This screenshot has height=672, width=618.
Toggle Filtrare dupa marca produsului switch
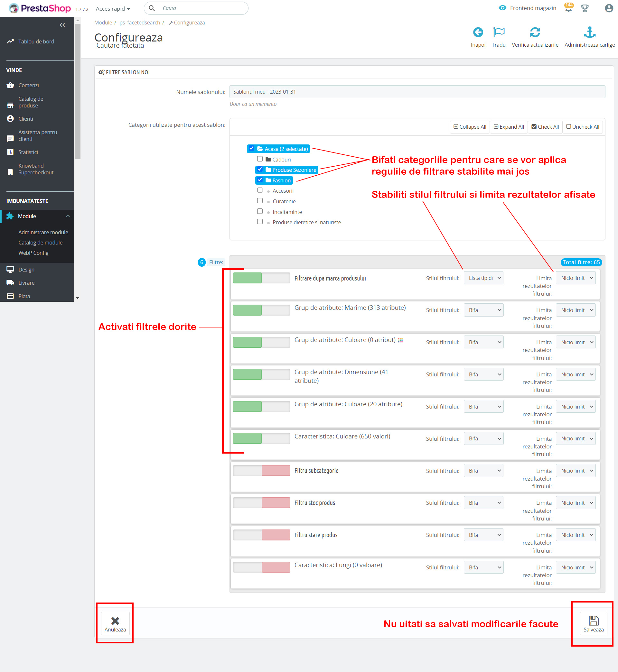coord(261,278)
